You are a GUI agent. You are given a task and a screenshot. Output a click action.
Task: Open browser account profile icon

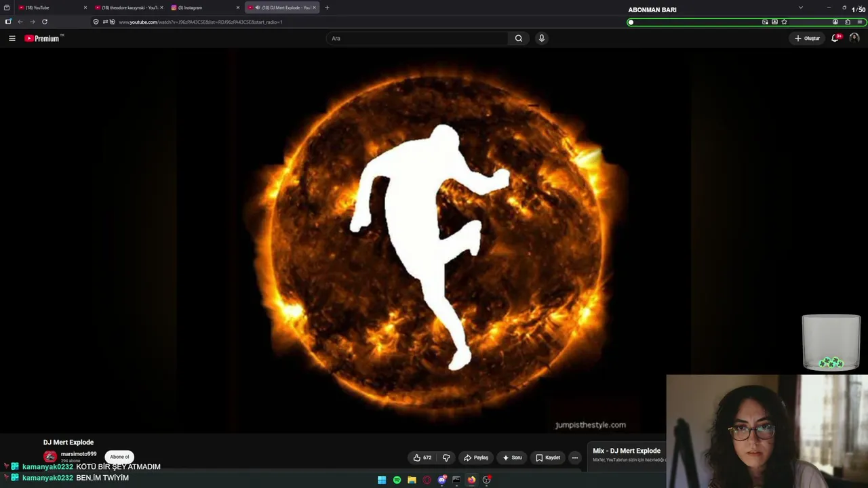coord(835,22)
